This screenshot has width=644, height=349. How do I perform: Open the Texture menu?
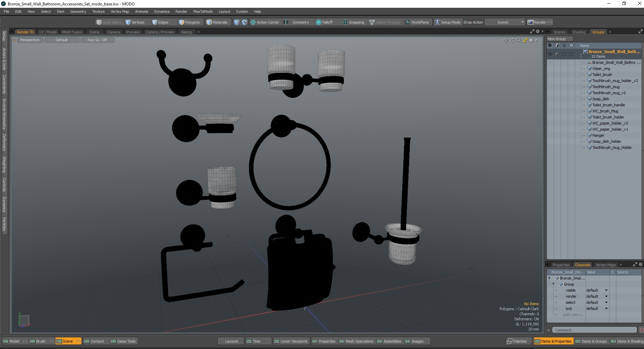(98, 11)
